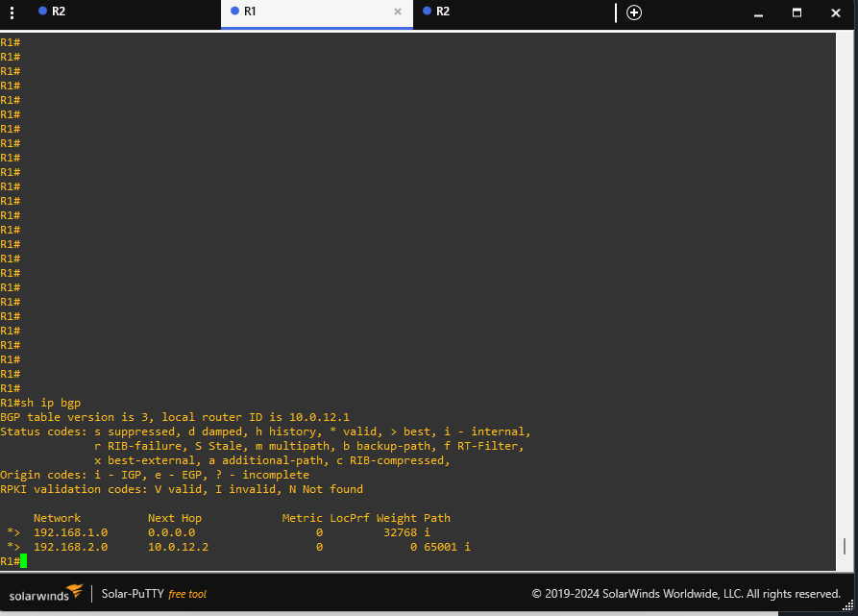Click the 'Next Hop' column header

tap(175, 518)
